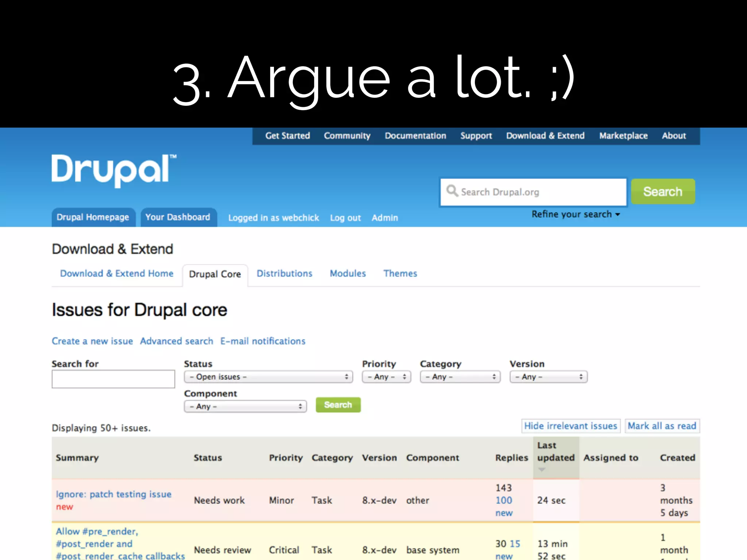
Task: Click the Drupal logo
Action: point(114,171)
